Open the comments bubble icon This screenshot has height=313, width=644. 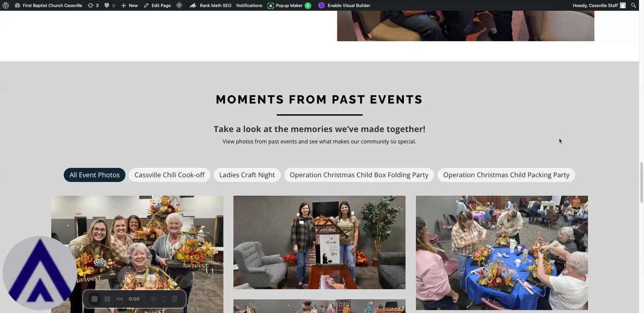pos(110,5)
